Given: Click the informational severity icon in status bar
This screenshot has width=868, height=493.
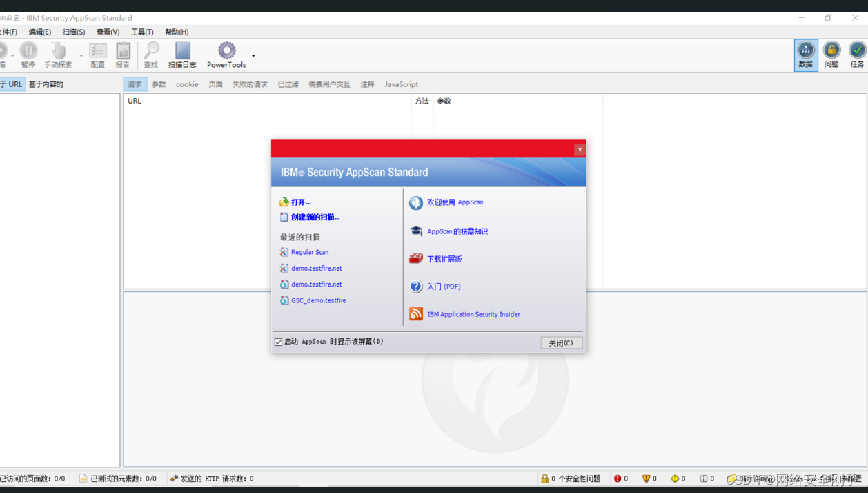Looking at the screenshot, I should click(x=704, y=478).
